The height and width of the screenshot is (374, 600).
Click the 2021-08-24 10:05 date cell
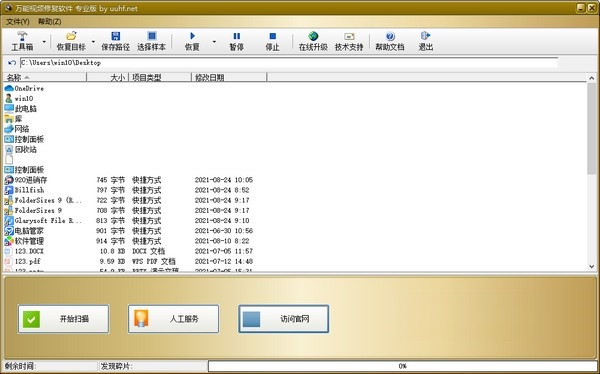224,180
